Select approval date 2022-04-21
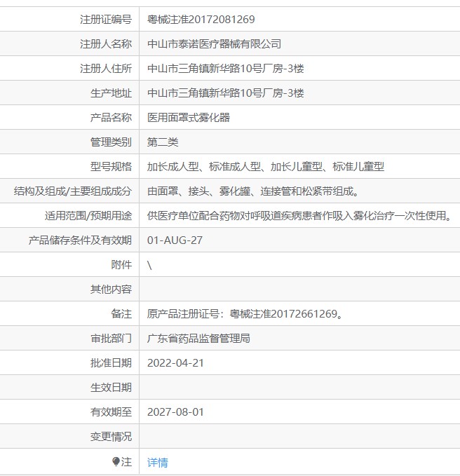This screenshot has height=476, width=460. coord(175,363)
